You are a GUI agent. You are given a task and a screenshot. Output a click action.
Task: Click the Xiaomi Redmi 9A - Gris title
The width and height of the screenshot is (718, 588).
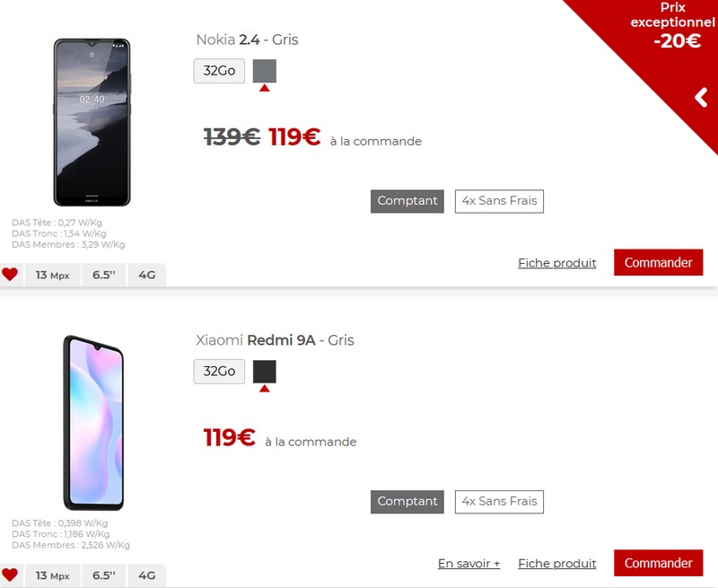click(x=275, y=340)
